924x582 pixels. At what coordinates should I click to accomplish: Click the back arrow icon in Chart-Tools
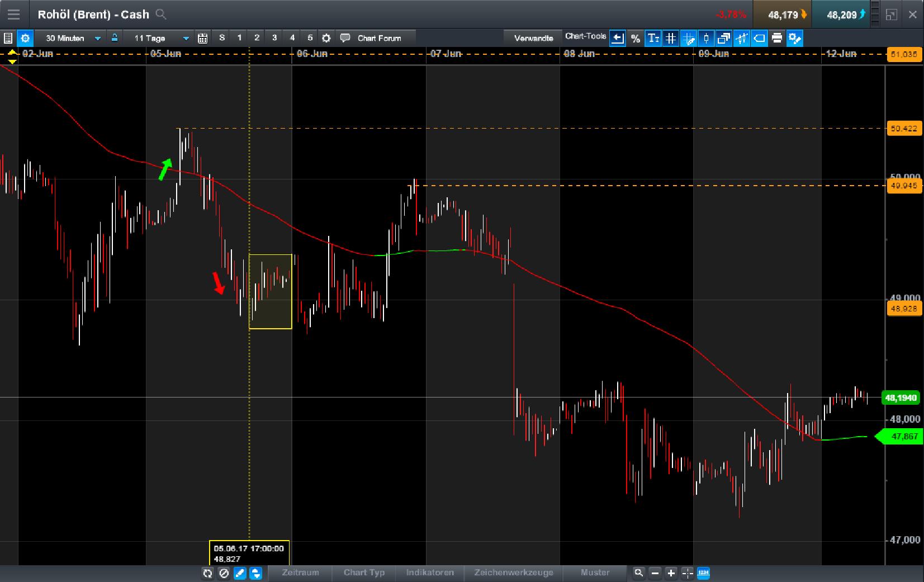click(618, 39)
